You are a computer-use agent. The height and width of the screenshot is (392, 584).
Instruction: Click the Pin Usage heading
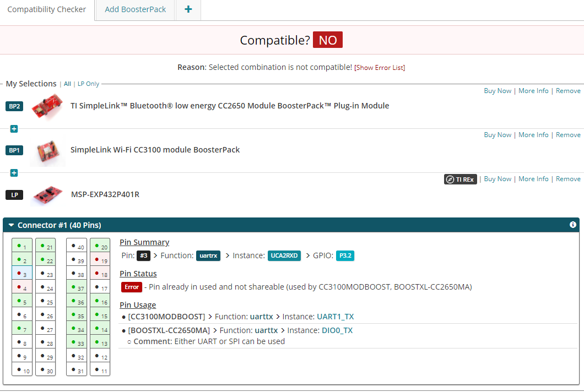pos(138,305)
